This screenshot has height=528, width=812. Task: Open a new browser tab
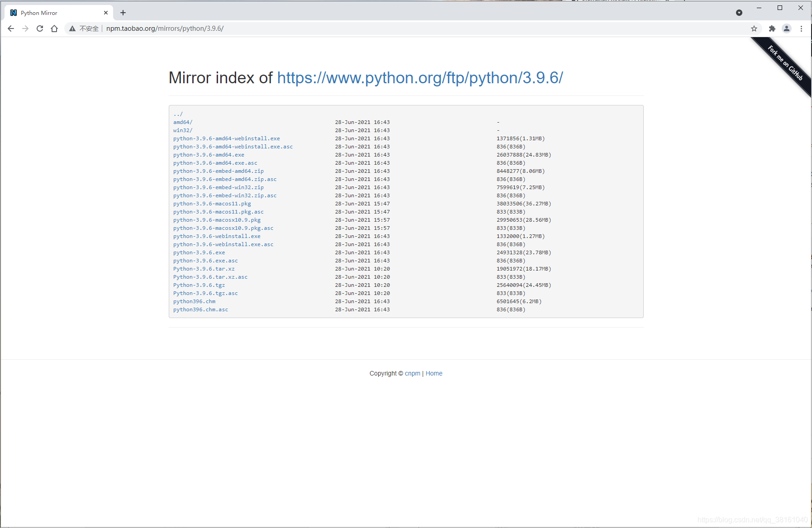(123, 13)
